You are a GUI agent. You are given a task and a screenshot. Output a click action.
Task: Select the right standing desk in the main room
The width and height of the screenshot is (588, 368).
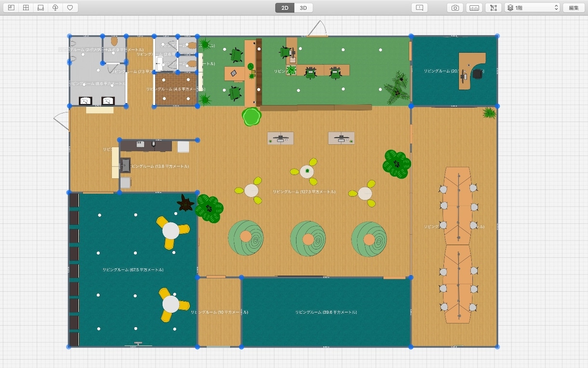(341, 138)
